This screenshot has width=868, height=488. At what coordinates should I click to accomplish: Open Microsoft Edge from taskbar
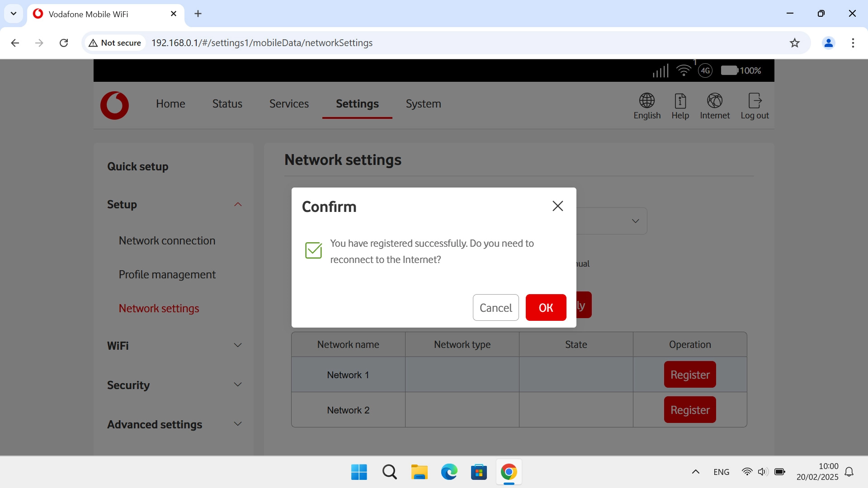[x=449, y=472]
